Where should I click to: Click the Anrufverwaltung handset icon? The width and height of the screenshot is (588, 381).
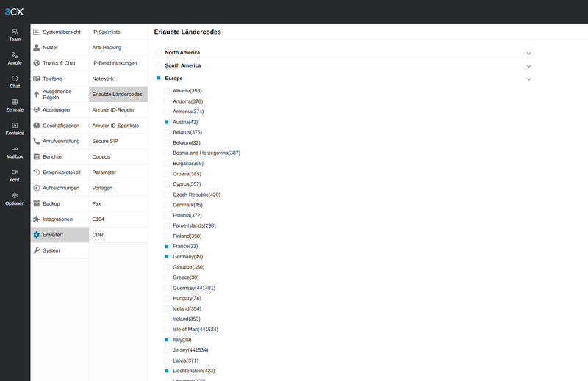click(36, 141)
